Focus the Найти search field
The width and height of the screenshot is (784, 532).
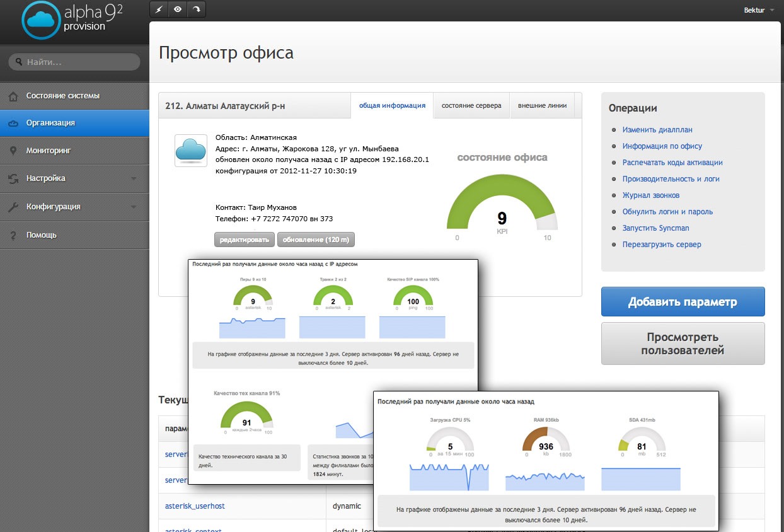pos(74,62)
